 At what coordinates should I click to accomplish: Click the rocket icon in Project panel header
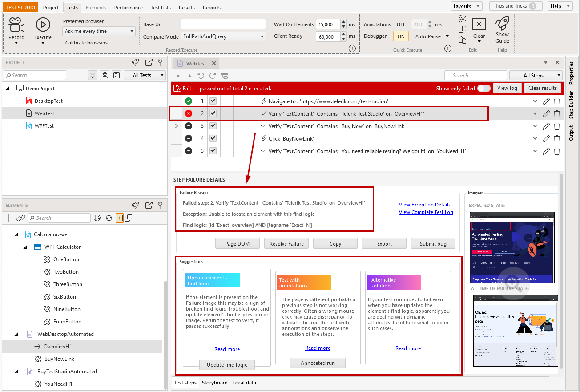[x=135, y=62]
